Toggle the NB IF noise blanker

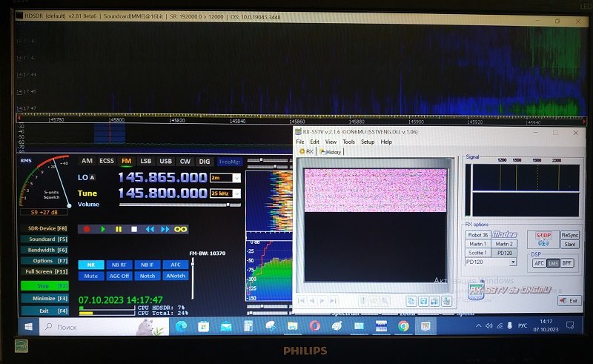[x=147, y=265]
